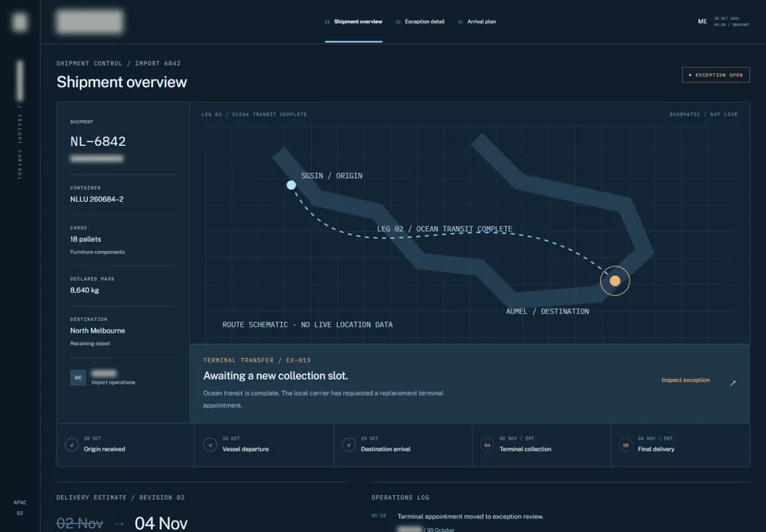Click the Terminal collection step 04 icon

pos(487,445)
